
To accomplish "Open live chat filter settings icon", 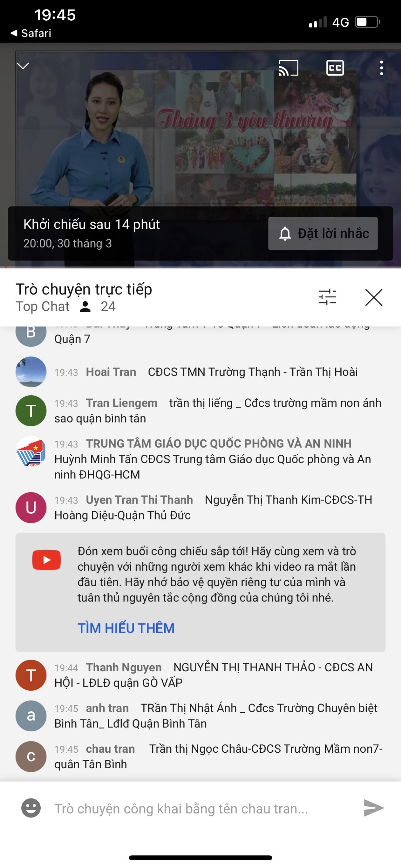I will click(x=327, y=297).
